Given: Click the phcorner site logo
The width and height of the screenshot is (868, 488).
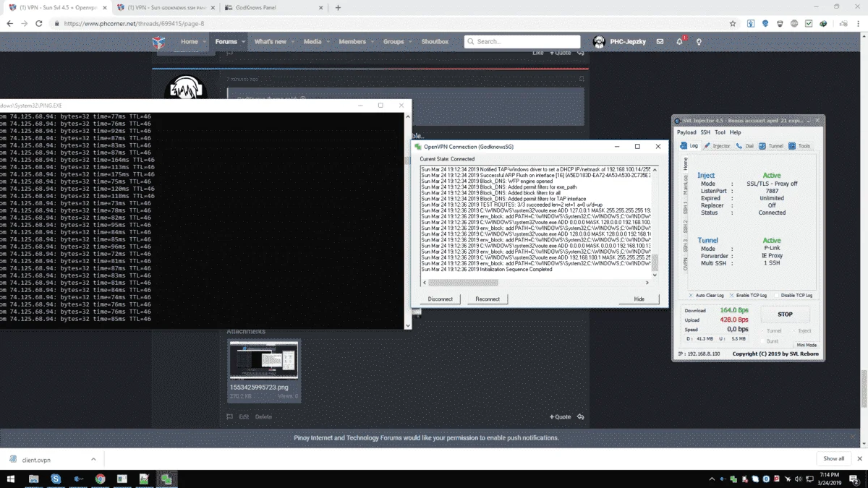Looking at the screenshot, I should coord(158,42).
